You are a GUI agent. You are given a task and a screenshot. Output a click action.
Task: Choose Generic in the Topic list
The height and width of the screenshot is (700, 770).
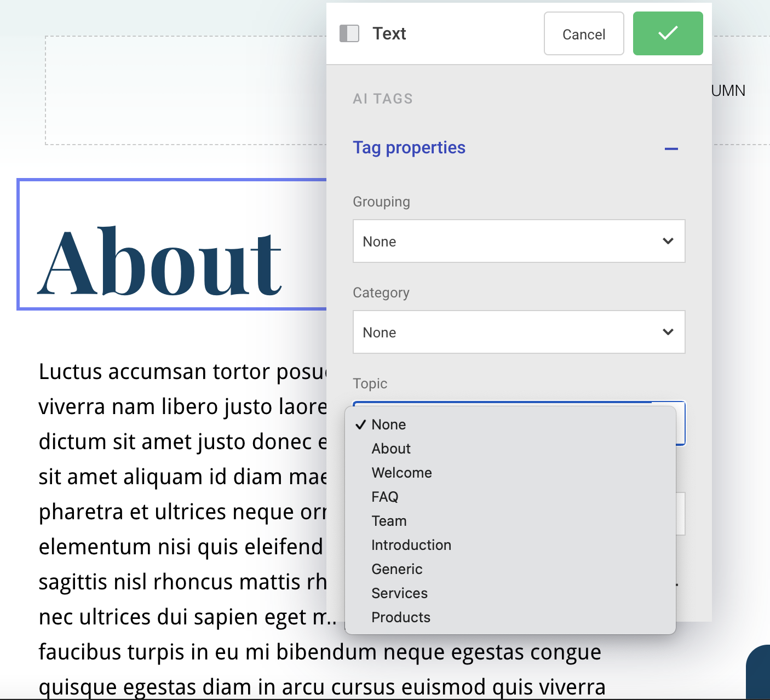point(510,569)
